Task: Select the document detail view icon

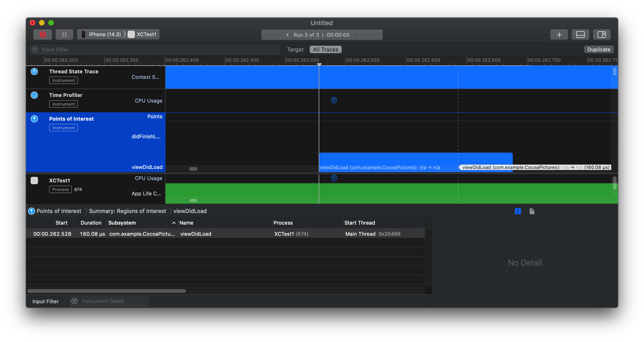Action: coord(532,211)
